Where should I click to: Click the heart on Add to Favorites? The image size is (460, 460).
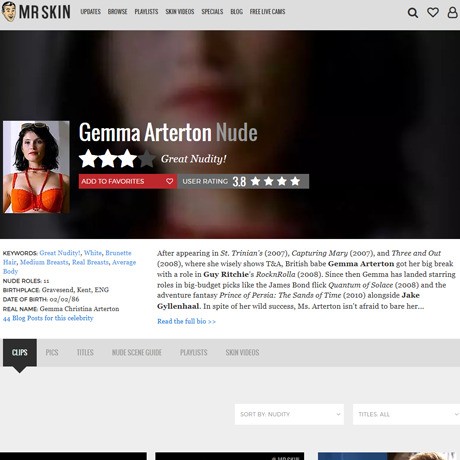(x=169, y=181)
